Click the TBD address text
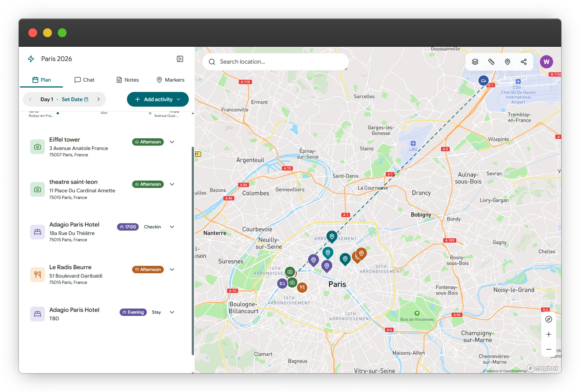This screenshot has height=392, width=580. [x=54, y=318]
